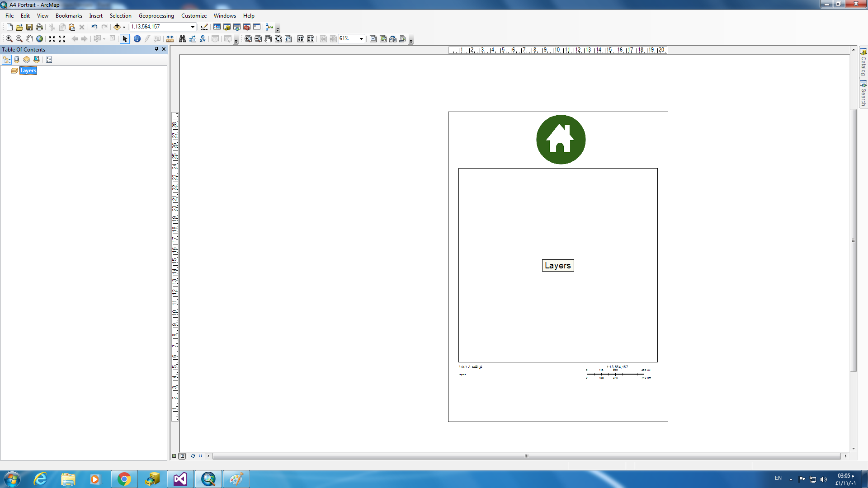This screenshot has height=488, width=868.
Task: Open the View menu
Action: [x=42, y=16]
